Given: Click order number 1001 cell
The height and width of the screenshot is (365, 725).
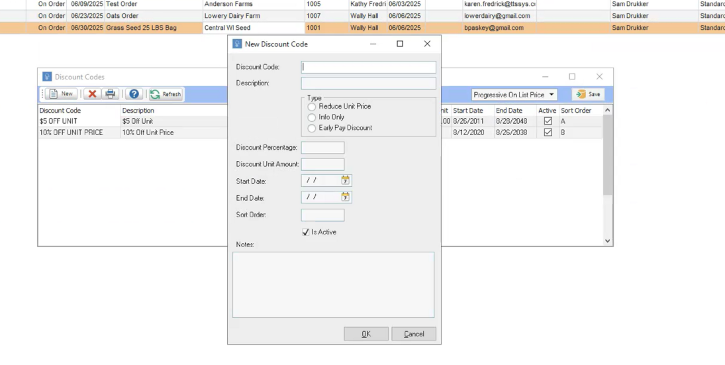Looking at the screenshot, I should coord(326,28).
